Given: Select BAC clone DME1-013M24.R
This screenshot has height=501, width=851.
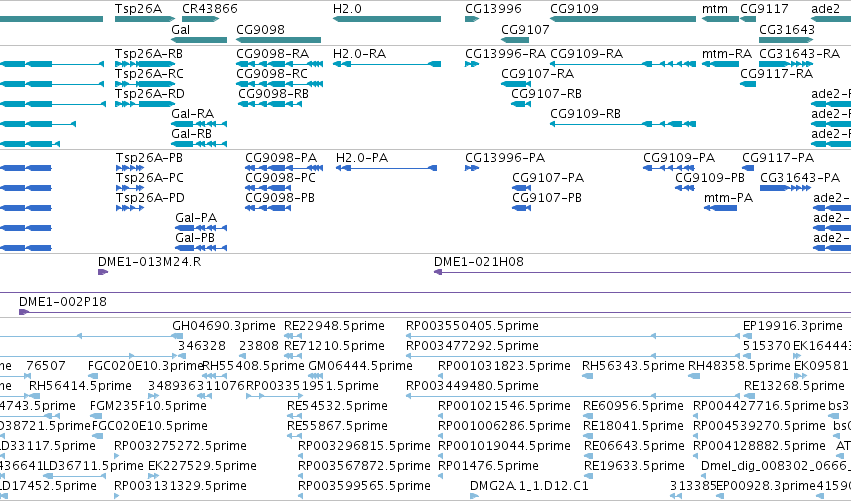Looking at the screenshot, I should coord(149,262).
